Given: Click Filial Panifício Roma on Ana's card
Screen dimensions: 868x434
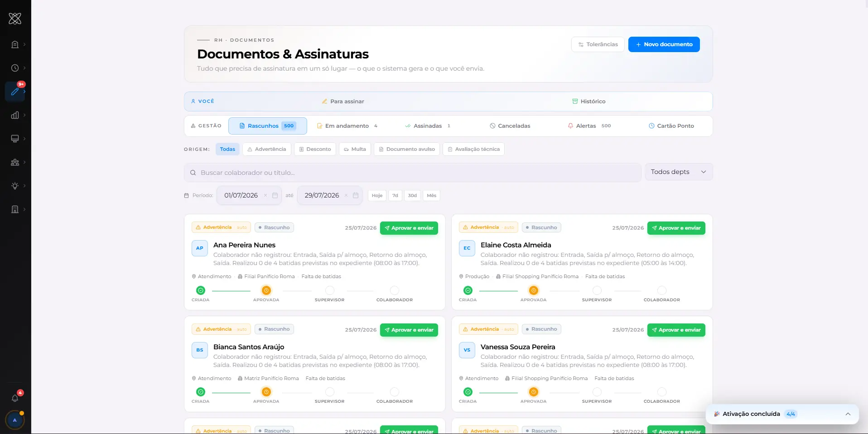Looking at the screenshot, I should 266,276.
